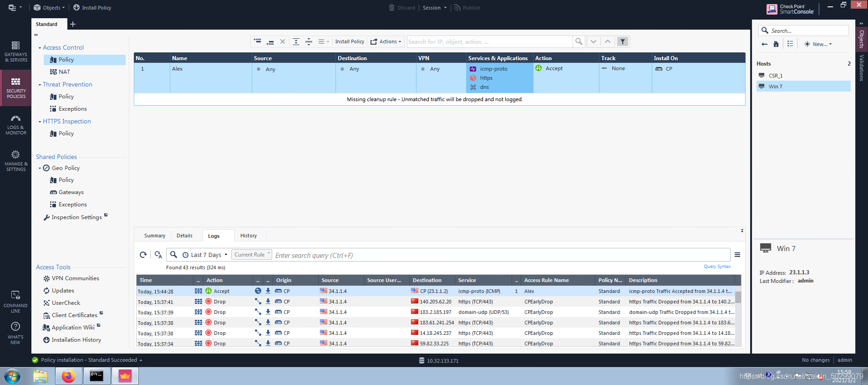Collapse Access Control tree section
Image resolution: width=868 pixels, height=385 pixels.
(40, 48)
